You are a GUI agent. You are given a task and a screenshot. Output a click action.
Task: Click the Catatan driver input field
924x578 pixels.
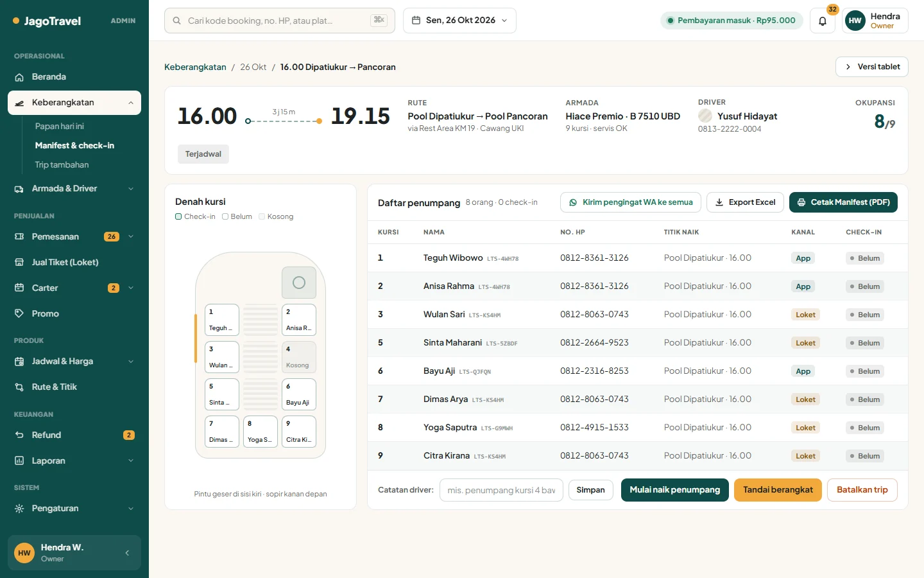(x=501, y=490)
